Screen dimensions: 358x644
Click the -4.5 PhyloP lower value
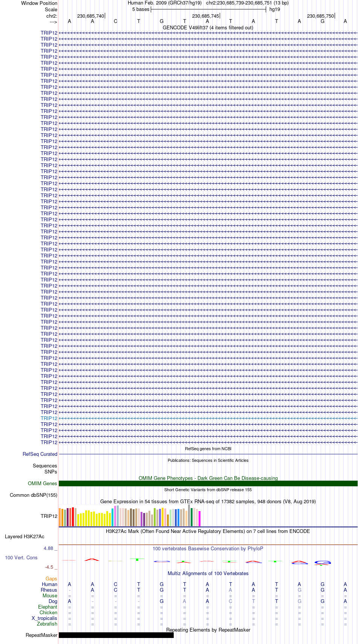pyautogui.click(x=49, y=567)
